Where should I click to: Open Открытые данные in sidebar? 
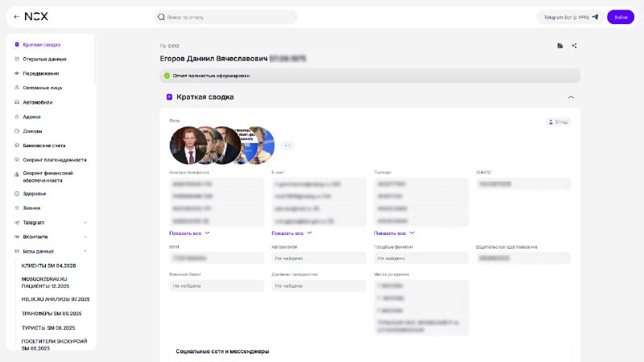click(x=44, y=59)
